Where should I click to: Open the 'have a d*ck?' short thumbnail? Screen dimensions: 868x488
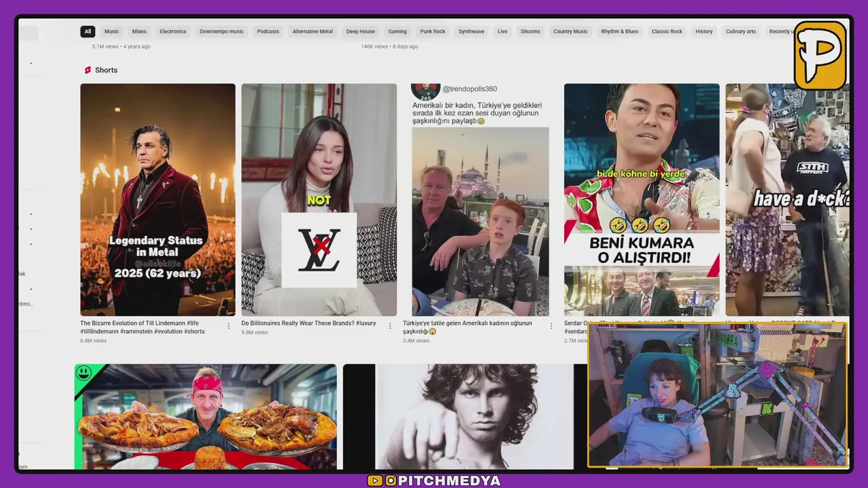(787, 199)
